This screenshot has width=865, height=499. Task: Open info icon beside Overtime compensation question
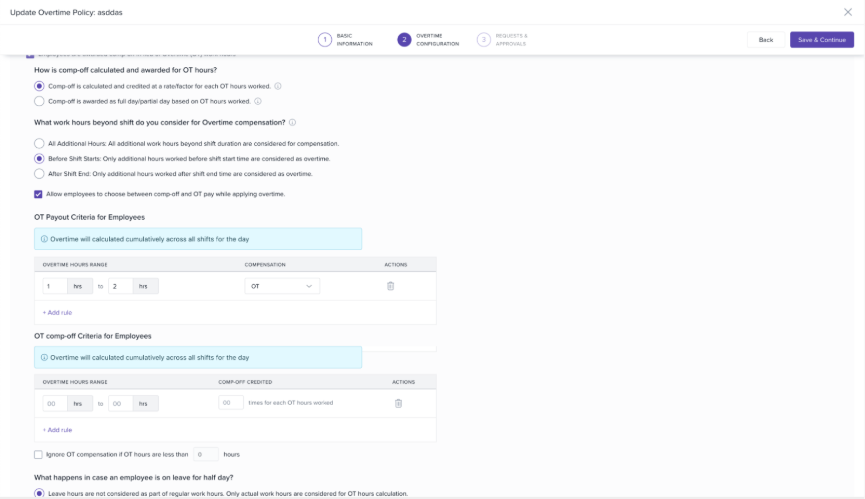point(292,122)
